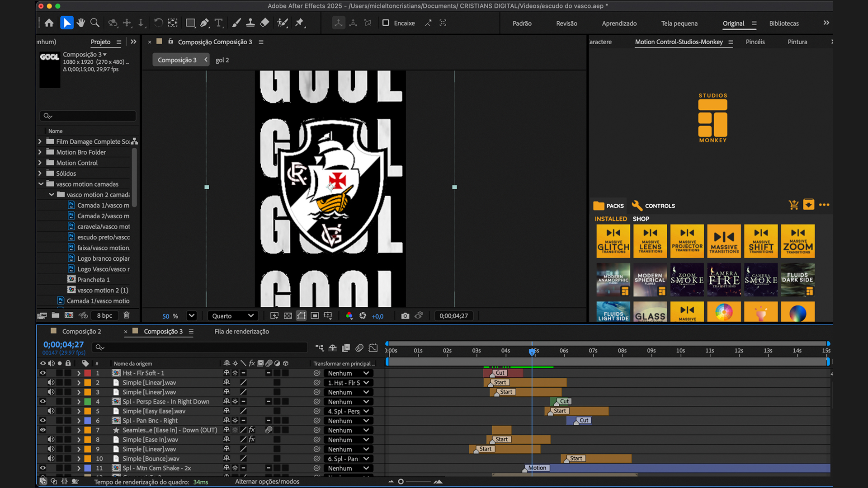The height and width of the screenshot is (488, 868).
Task: Open the resolution dropdown showing Quarto
Action: point(232,315)
